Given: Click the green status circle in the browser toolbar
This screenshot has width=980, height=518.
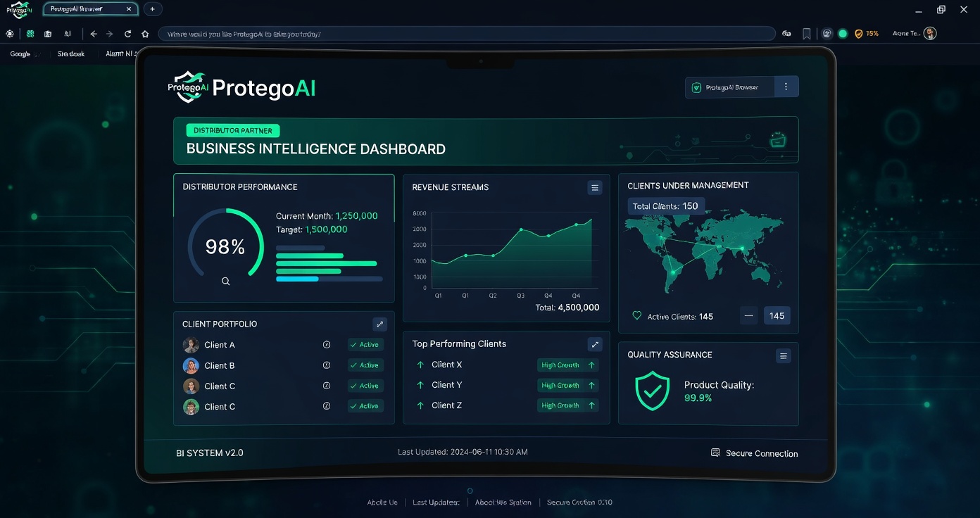Looking at the screenshot, I should point(843,34).
